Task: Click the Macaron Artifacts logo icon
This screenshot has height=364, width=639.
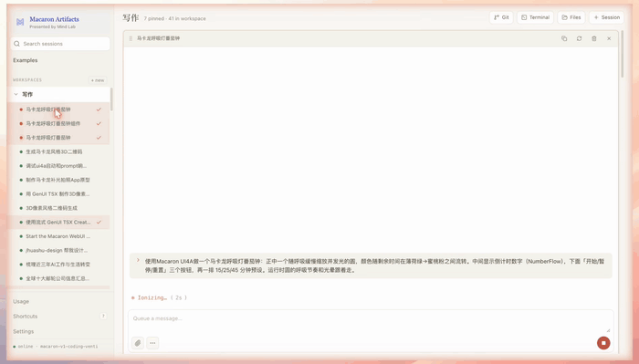Action: tap(20, 22)
